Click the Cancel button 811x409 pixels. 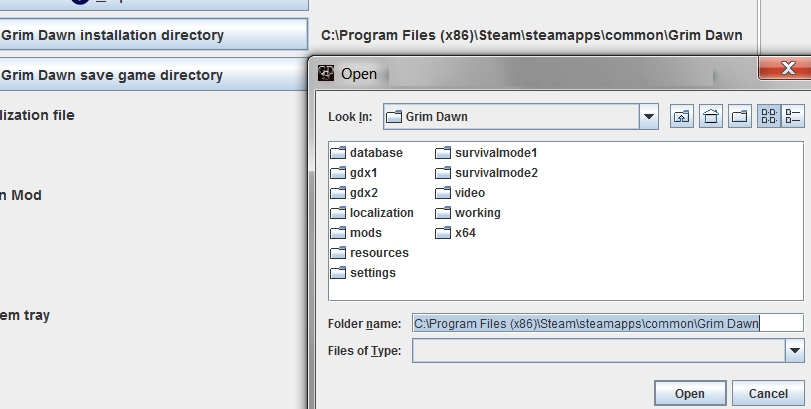(x=768, y=394)
